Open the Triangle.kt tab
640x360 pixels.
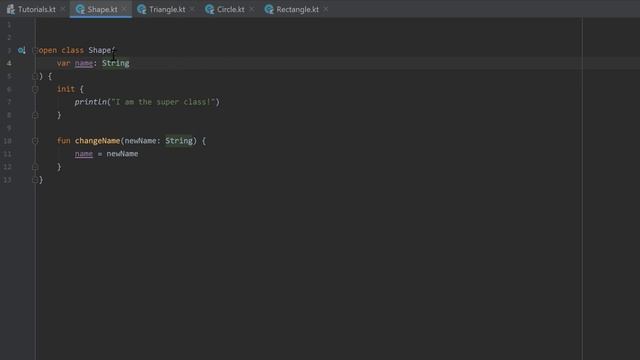tap(167, 9)
